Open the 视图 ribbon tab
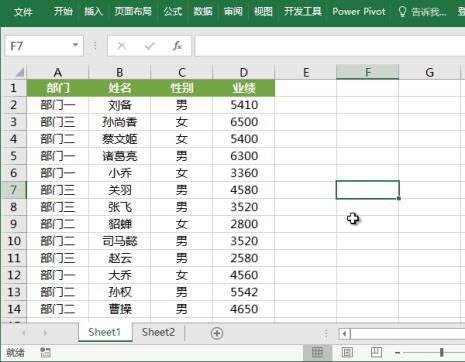Screen dimensions: 465x362 click(263, 12)
